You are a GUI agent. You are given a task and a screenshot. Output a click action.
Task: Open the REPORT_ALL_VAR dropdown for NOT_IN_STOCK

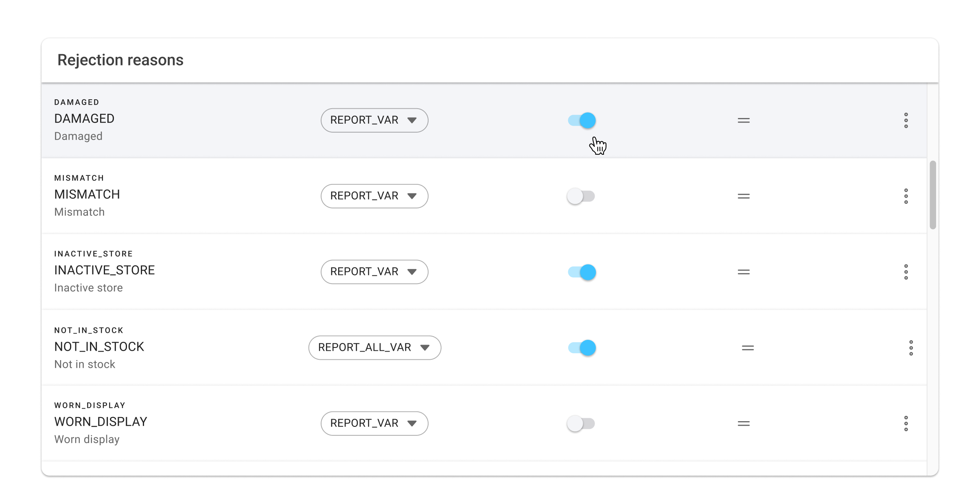pos(374,348)
